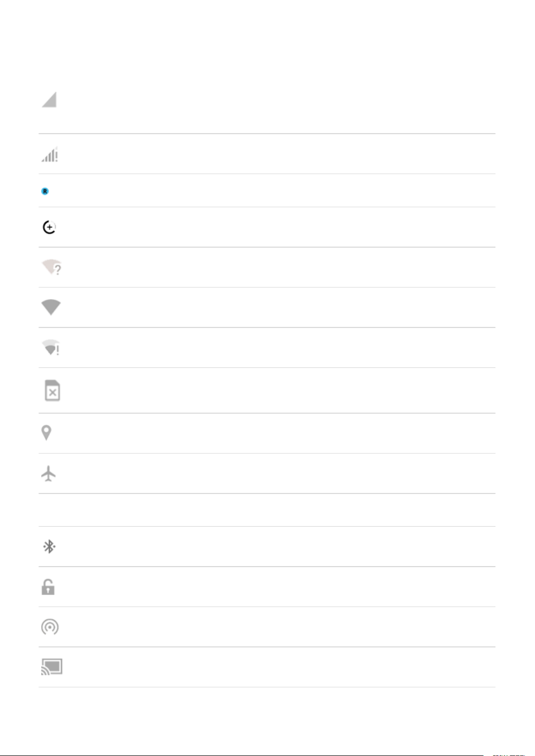Select the SIM card with X icon

[52, 390]
